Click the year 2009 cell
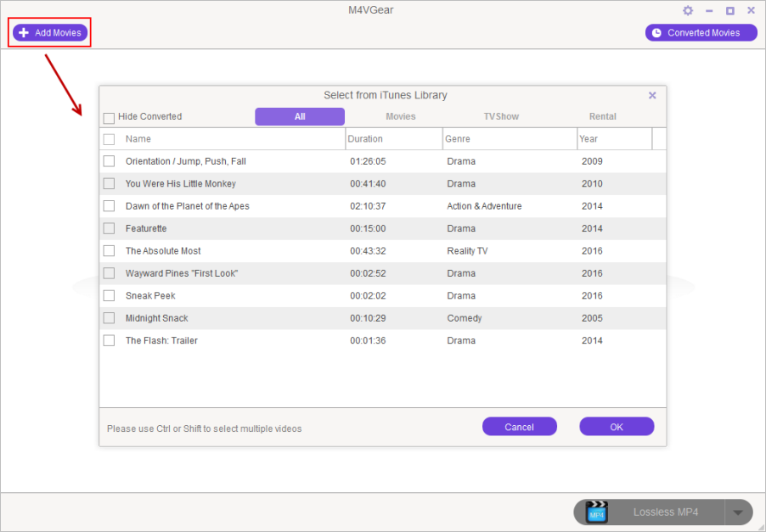The width and height of the screenshot is (766, 532). [592, 161]
